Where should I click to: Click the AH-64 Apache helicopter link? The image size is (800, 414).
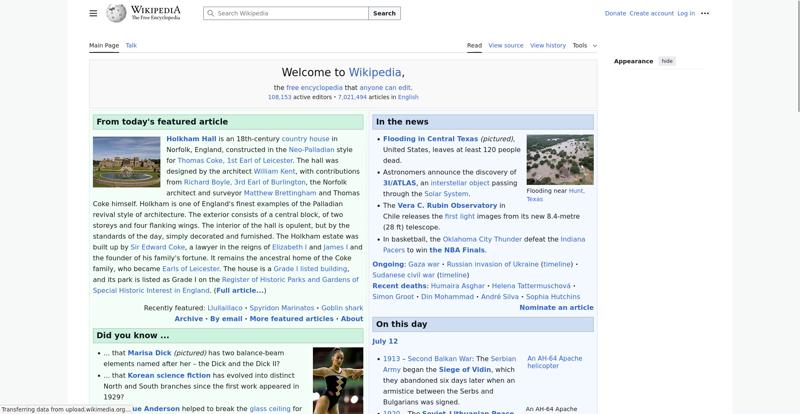555,362
